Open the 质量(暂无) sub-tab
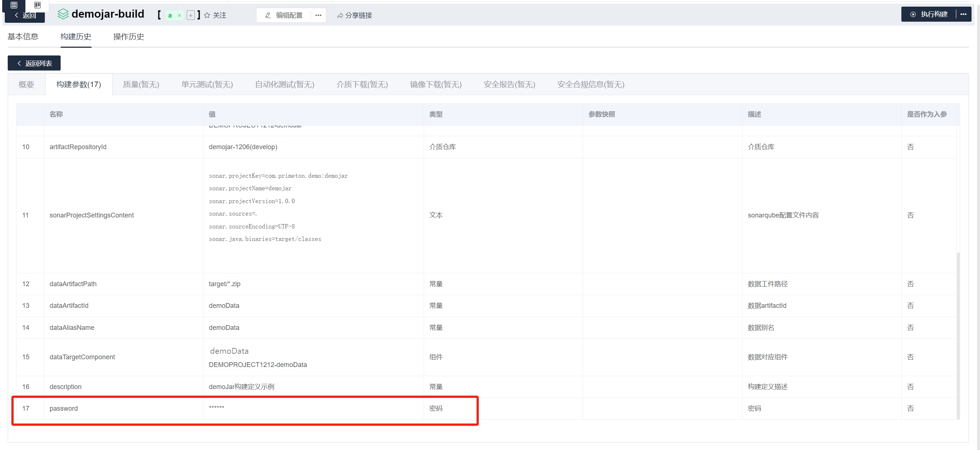Screen dimensions: 980x450 [x=141, y=84]
